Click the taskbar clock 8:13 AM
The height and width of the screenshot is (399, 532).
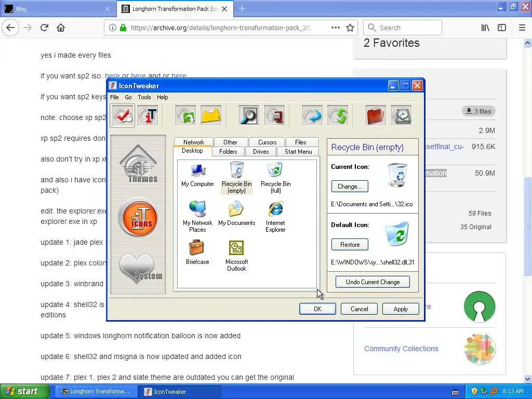point(513,391)
